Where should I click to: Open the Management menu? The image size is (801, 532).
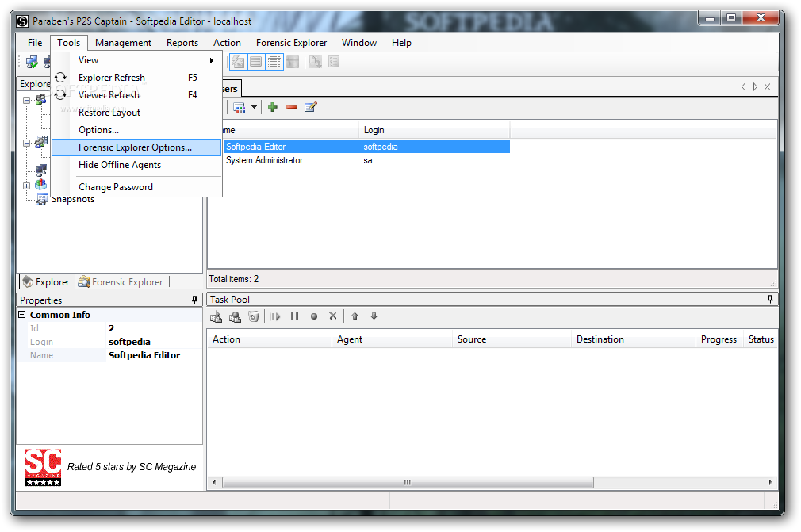pyautogui.click(x=123, y=43)
